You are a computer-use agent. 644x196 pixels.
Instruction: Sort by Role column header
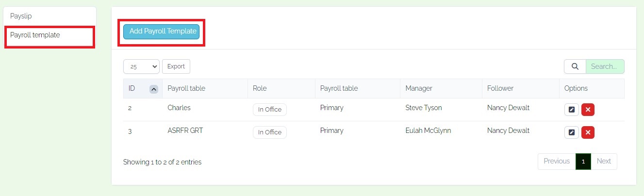point(260,88)
